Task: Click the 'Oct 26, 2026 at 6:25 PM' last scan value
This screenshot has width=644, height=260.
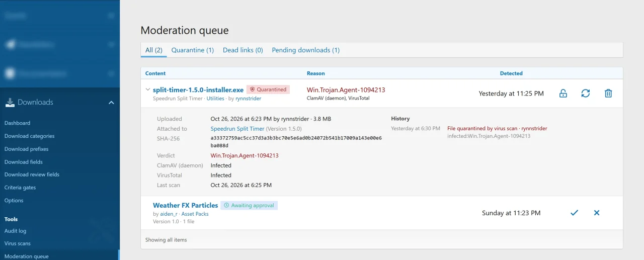Action: coord(241,185)
